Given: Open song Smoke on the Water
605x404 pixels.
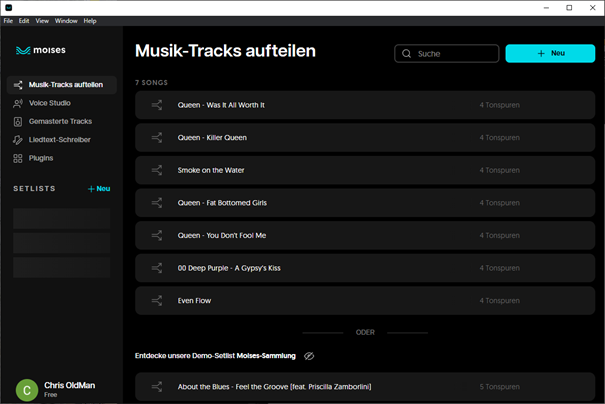Looking at the screenshot, I should 365,170.
